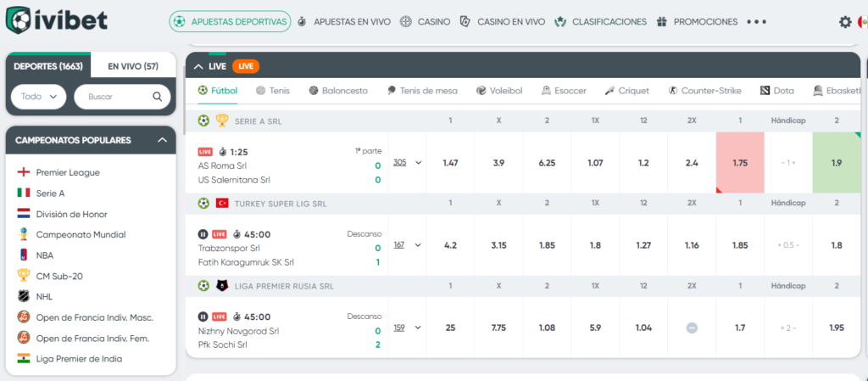Click the casino chip icon
The width and height of the screenshot is (868, 381).
pyautogui.click(x=406, y=21)
